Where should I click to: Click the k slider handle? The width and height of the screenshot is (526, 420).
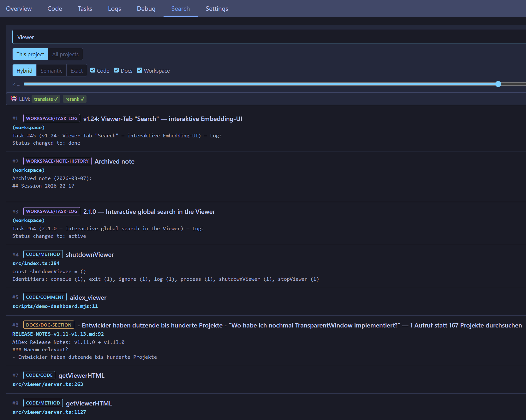498,84
